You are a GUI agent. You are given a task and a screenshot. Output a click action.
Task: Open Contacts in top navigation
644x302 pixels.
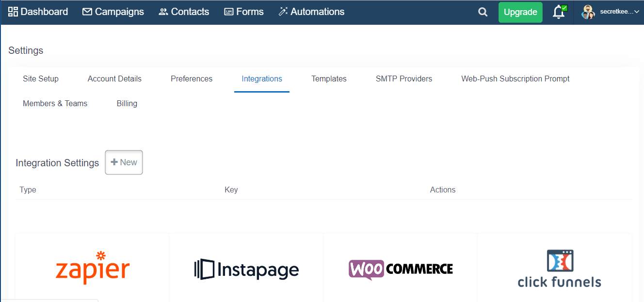184,12
